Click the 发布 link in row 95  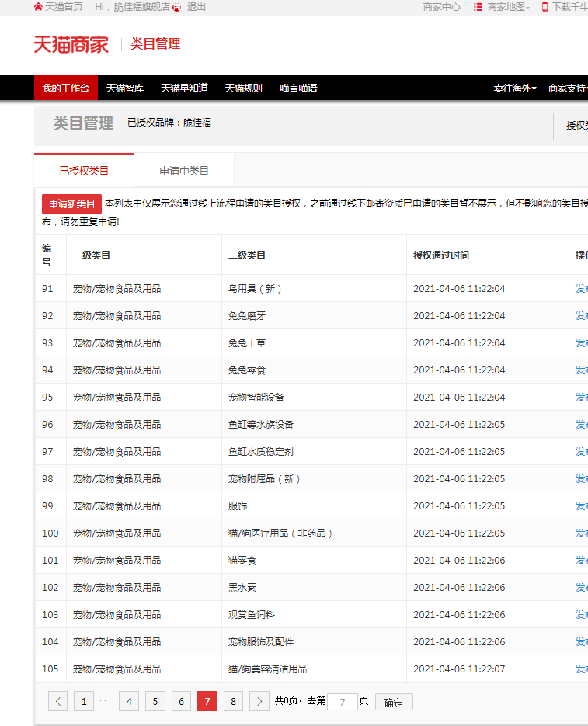[582, 398]
